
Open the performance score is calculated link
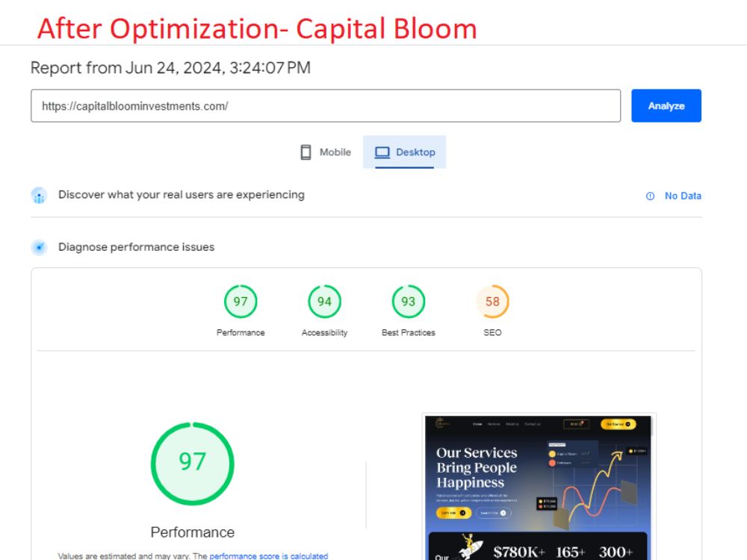point(269,556)
